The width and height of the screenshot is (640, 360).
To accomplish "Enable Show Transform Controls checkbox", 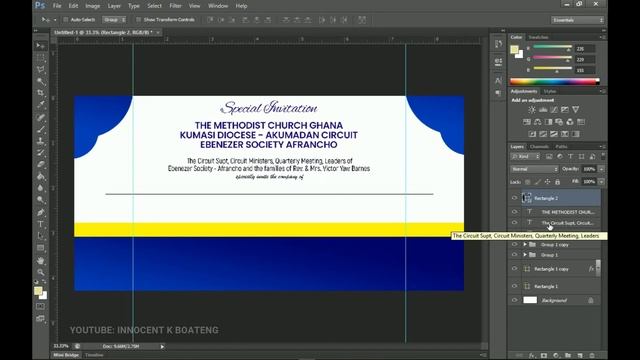I will (x=138, y=20).
